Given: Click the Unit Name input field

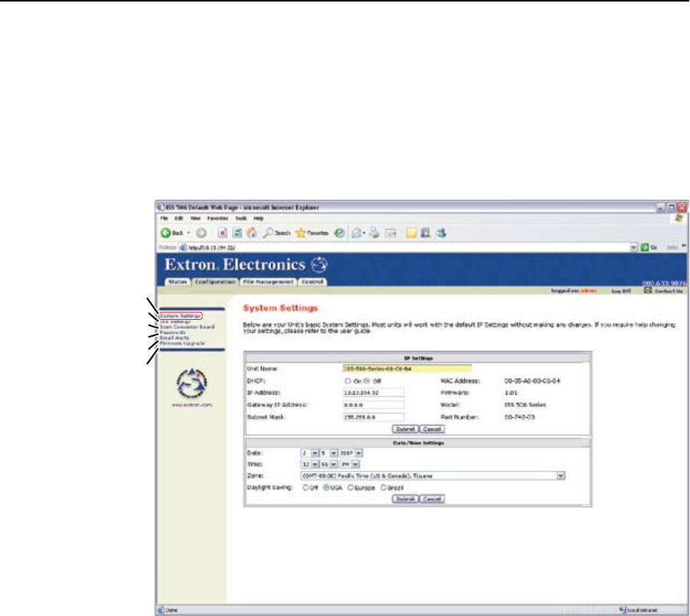Looking at the screenshot, I should (407, 369).
